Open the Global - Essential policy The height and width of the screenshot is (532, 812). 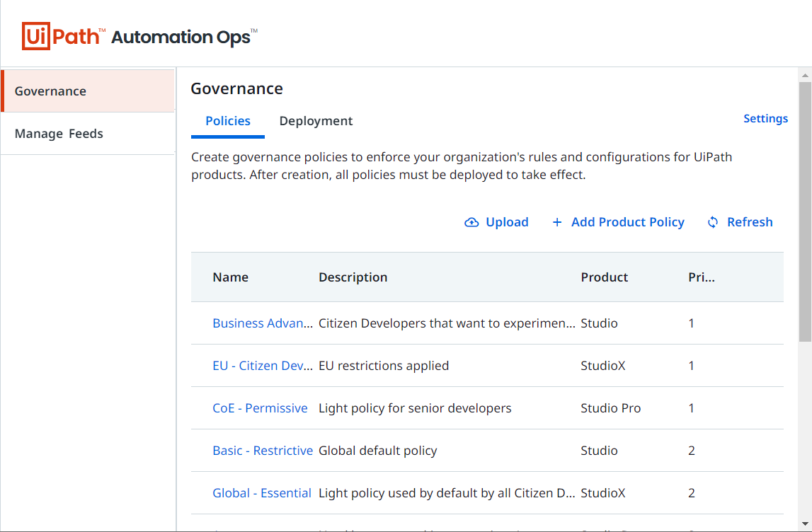[x=262, y=492]
